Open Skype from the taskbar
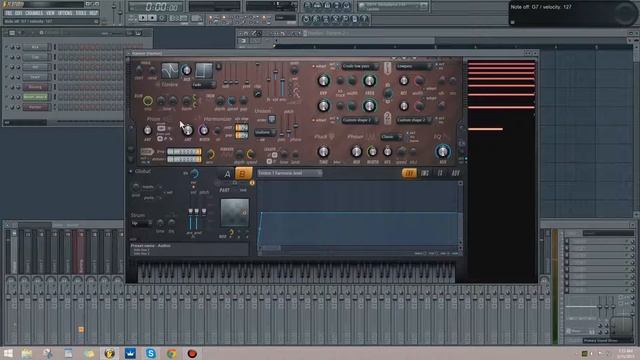Screen dimensions: 640x360 (151, 353)
